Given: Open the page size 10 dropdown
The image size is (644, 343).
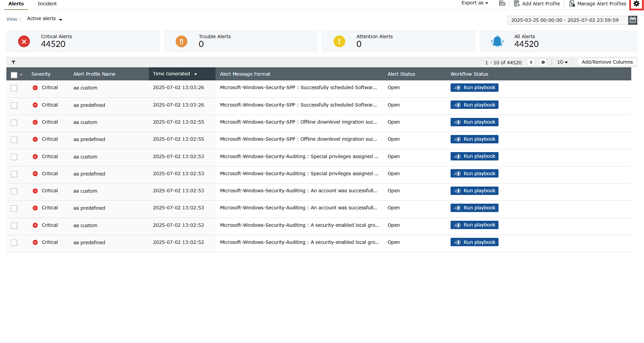Looking at the screenshot, I should [562, 62].
